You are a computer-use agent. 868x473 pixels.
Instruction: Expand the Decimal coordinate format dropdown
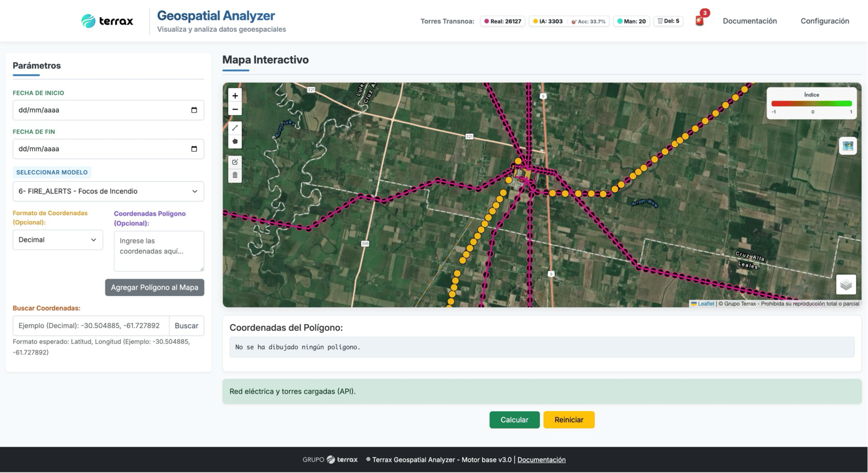coord(58,240)
